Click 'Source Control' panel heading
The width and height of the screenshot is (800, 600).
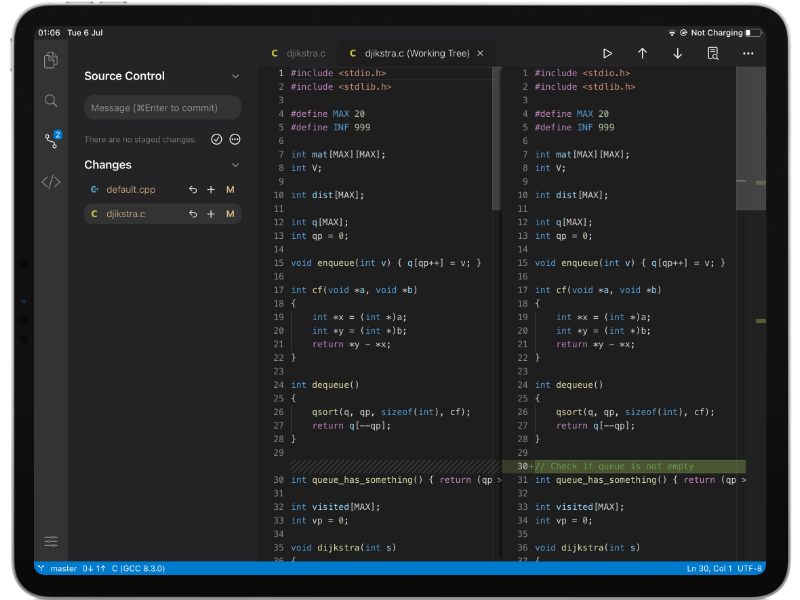pos(124,77)
